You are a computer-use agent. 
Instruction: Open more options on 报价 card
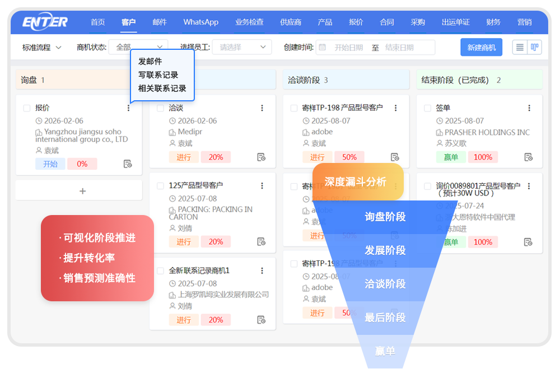(x=129, y=108)
